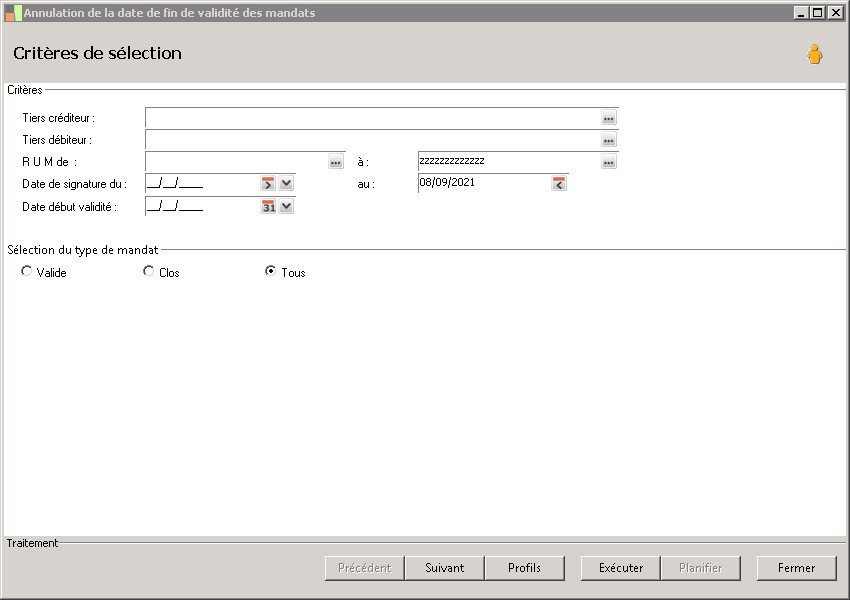This screenshot has width=850, height=600.
Task: Select the Tous radio button
Action: click(x=270, y=270)
